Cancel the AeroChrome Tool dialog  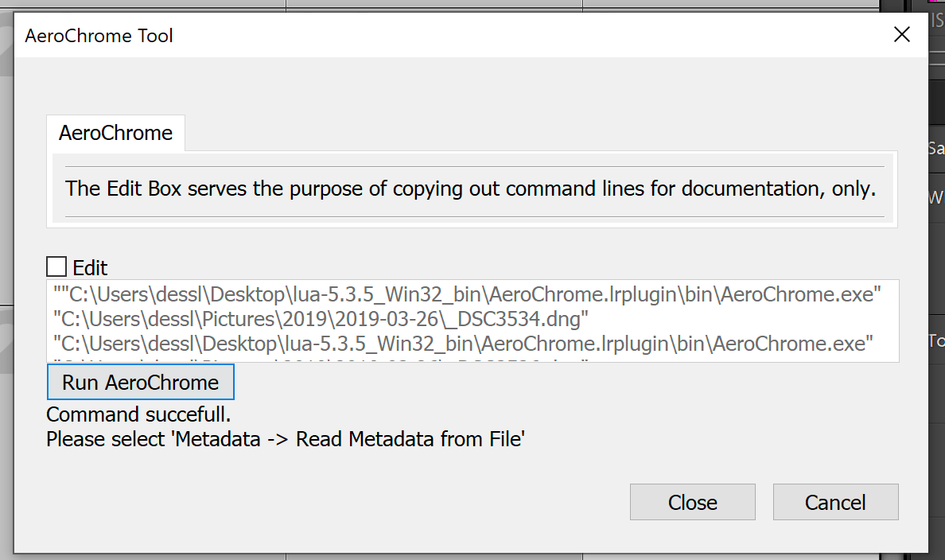coord(835,502)
